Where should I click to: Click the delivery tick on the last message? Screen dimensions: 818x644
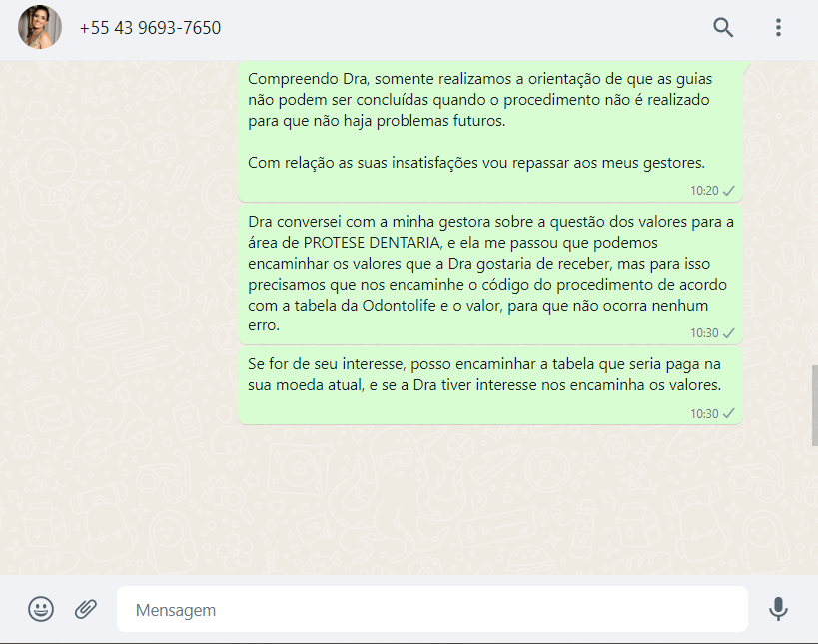[x=729, y=413]
